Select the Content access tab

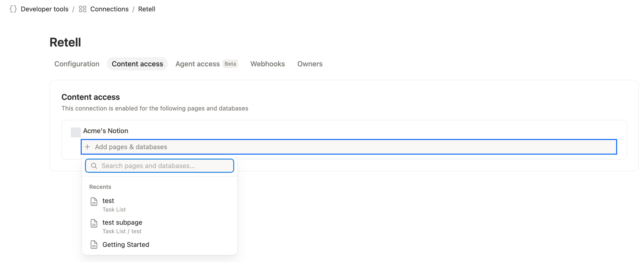coord(137,64)
